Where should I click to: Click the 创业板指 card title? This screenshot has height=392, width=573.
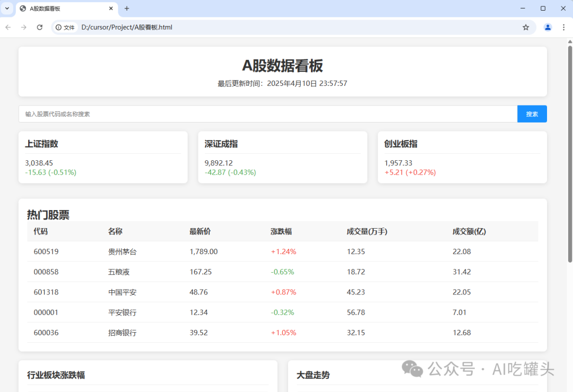click(401, 144)
